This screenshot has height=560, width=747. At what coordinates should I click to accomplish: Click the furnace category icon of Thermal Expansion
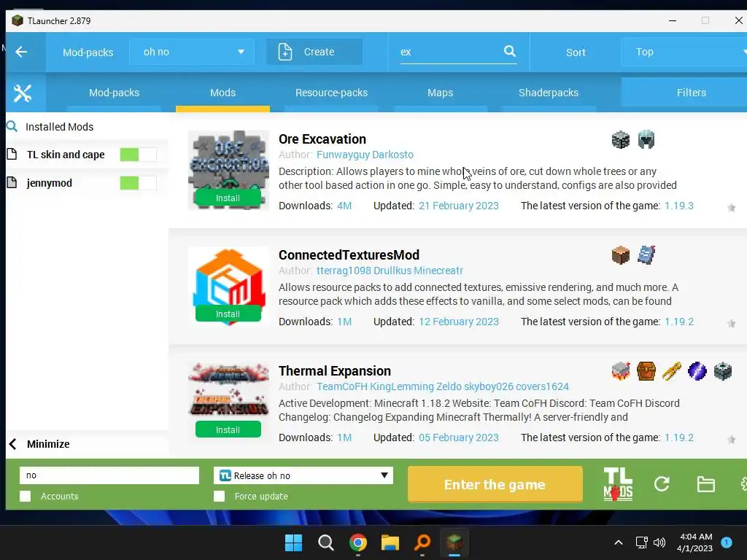(621, 371)
